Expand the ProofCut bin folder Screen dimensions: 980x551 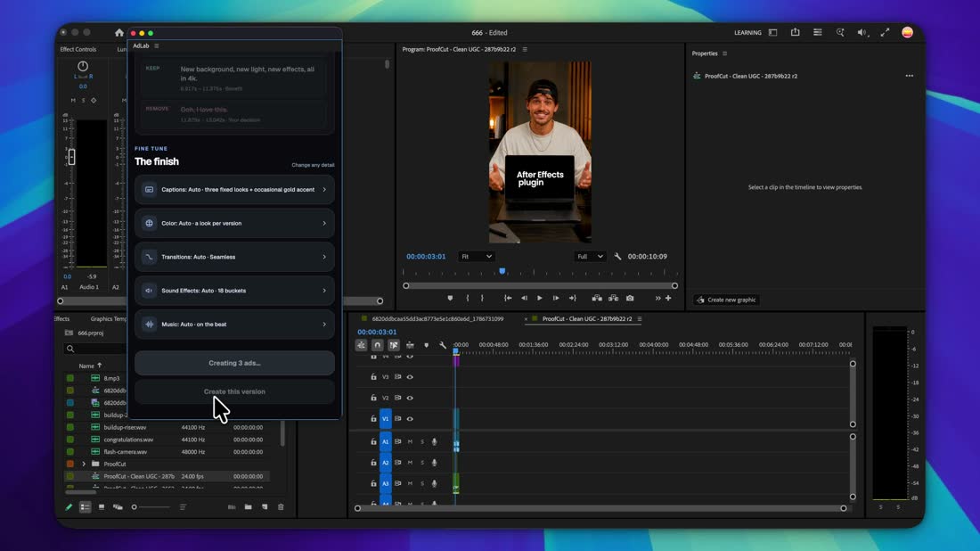84,464
